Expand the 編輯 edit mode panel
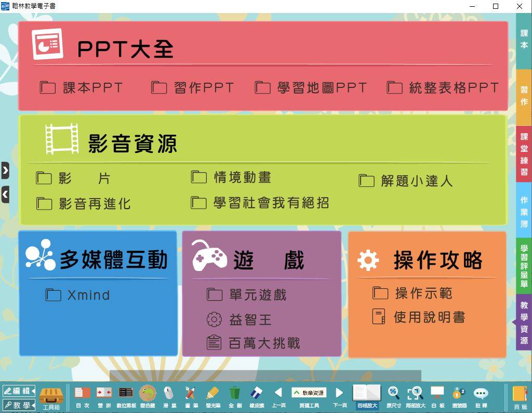 (19, 391)
